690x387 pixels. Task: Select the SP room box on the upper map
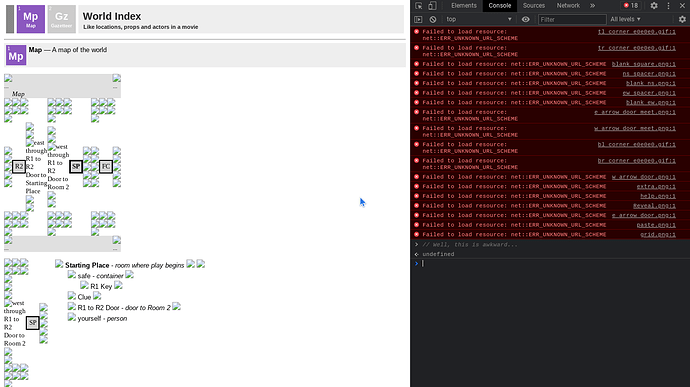point(76,166)
